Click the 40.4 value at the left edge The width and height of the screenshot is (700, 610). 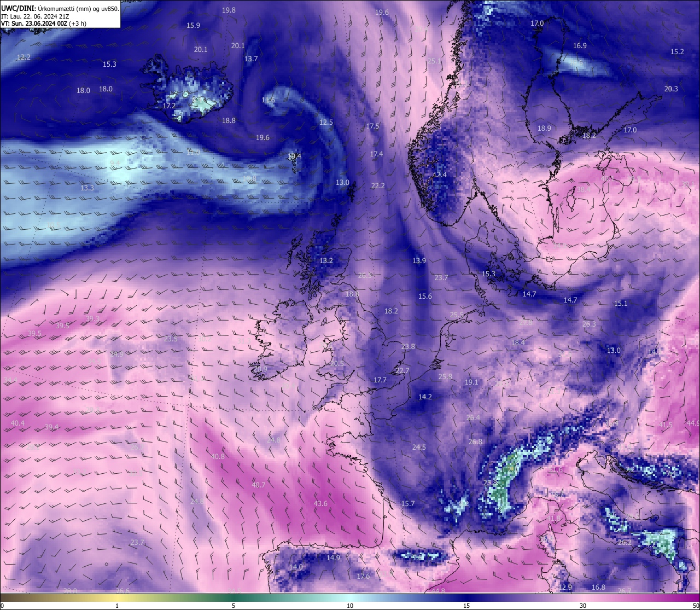click(17, 423)
